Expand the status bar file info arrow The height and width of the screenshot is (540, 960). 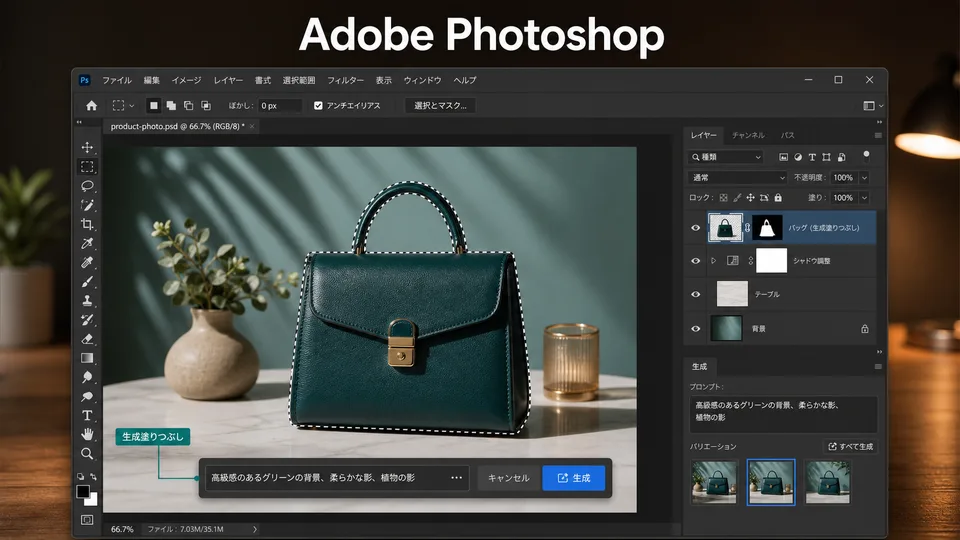click(x=255, y=529)
